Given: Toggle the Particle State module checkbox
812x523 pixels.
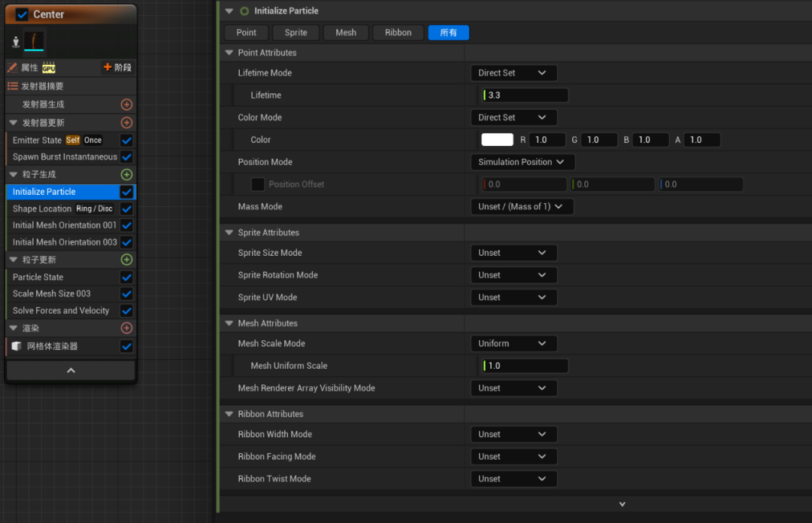Looking at the screenshot, I should pos(126,278).
